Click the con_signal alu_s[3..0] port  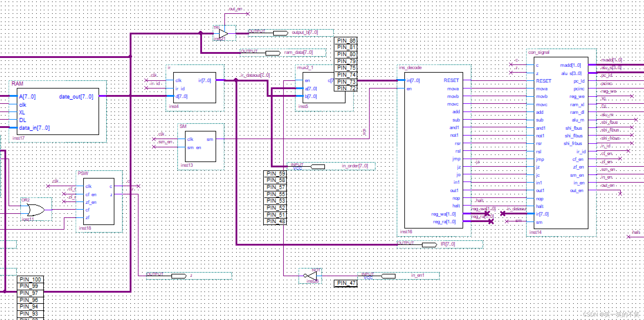point(571,74)
